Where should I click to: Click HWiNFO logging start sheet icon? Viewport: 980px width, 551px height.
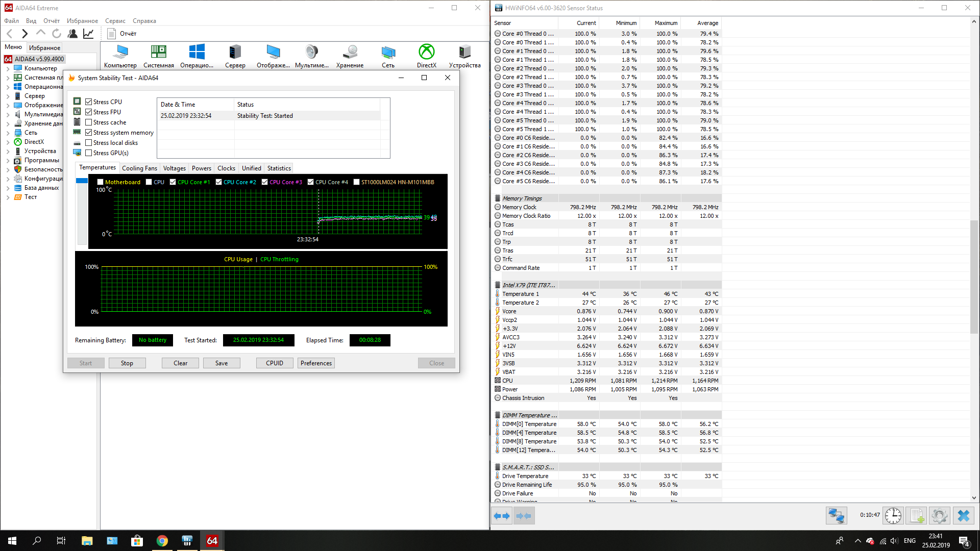[917, 516]
